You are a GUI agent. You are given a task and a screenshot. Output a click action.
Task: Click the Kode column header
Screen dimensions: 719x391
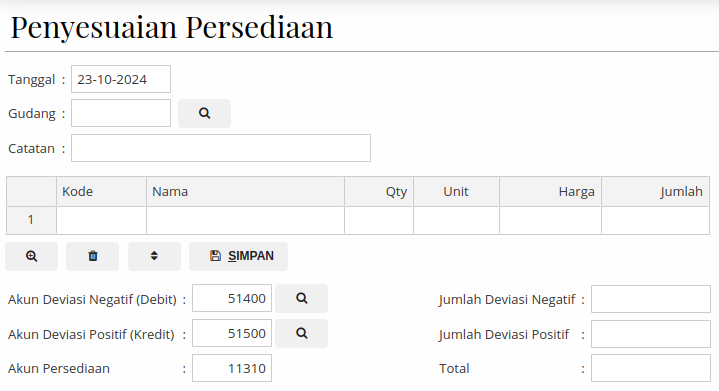(x=101, y=192)
